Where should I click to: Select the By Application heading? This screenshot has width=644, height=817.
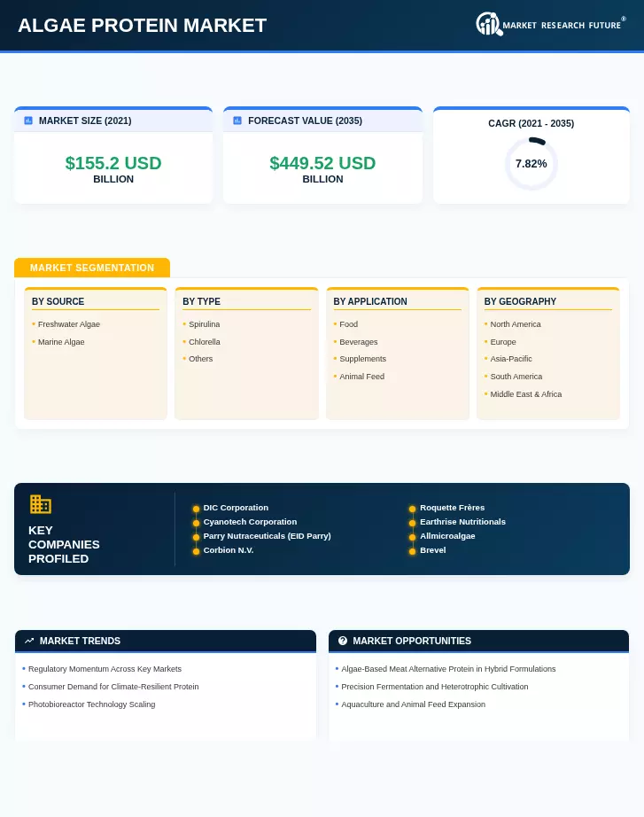click(x=370, y=301)
